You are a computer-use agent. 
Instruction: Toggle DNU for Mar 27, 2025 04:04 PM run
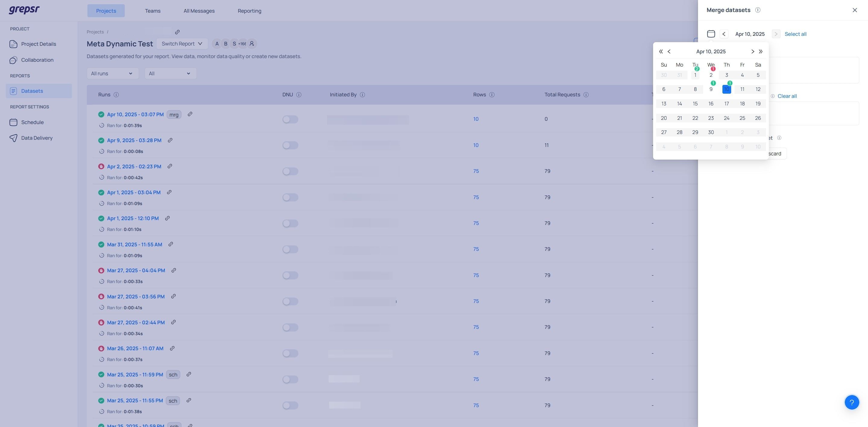click(290, 276)
